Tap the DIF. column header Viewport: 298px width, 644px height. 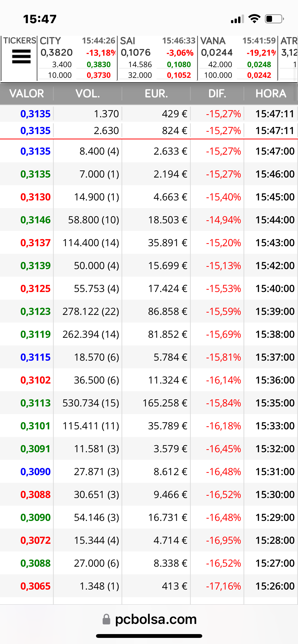pyautogui.click(x=217, y=94)
